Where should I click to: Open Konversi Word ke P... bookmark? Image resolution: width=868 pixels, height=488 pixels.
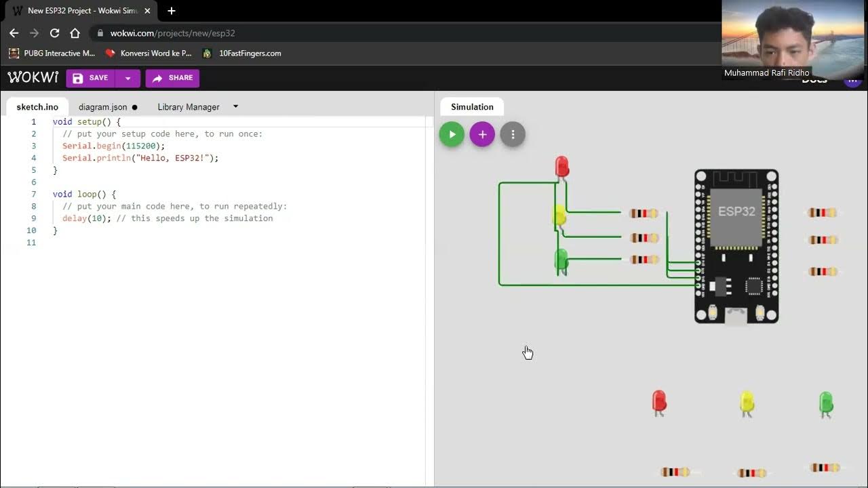coord(149,53)
